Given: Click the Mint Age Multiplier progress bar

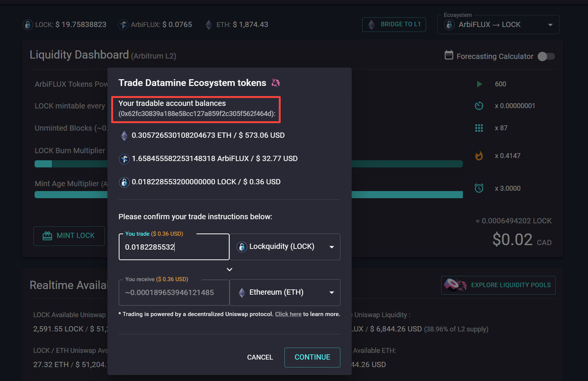Looking at the screenshot, I should tap(248, 194).
